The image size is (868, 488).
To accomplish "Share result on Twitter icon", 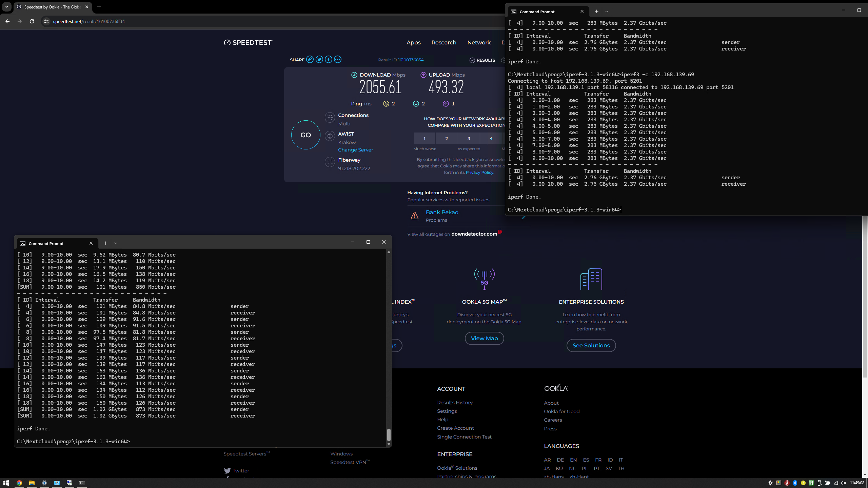I will pyautogui.click(x=319, y=59).
